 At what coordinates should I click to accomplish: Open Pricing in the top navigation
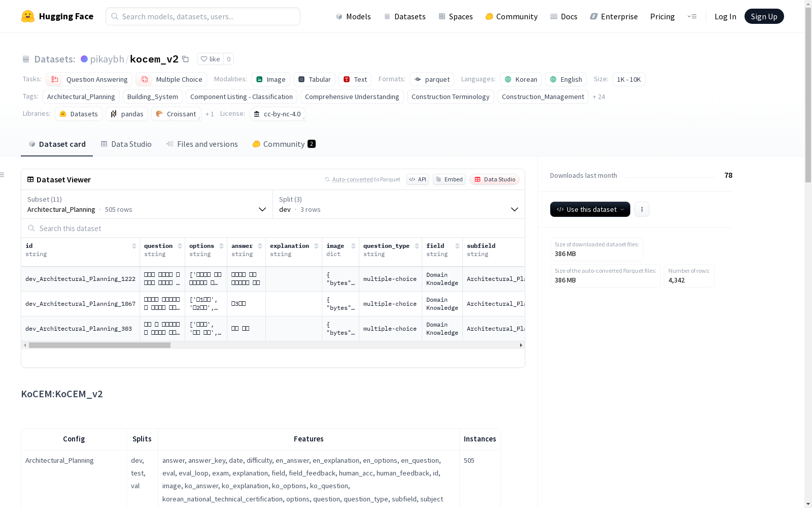(x=662, y=16)
